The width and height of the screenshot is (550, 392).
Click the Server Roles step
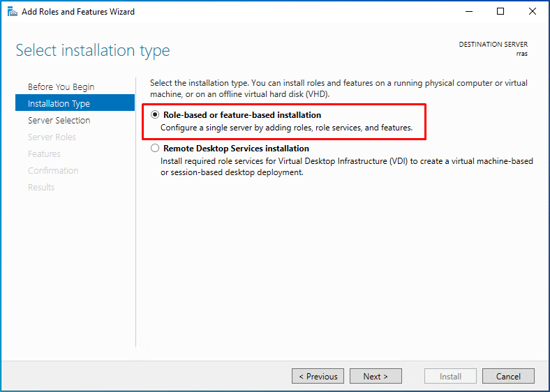52,137
